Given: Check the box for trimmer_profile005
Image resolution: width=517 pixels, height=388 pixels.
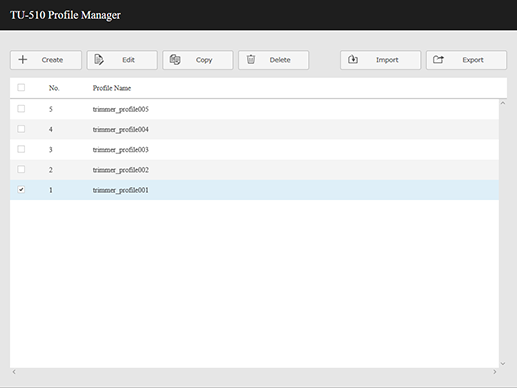Looking at the screenshot, I should click(x=21, y=109).
